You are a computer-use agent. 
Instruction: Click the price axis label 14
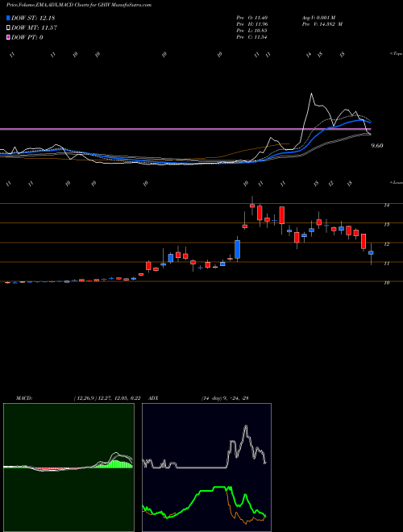pyautogui.click(x=386, y=206)
